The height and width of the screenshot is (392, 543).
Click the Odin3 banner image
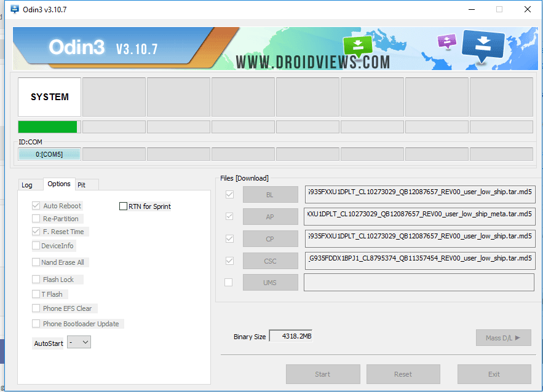point(275,49)
